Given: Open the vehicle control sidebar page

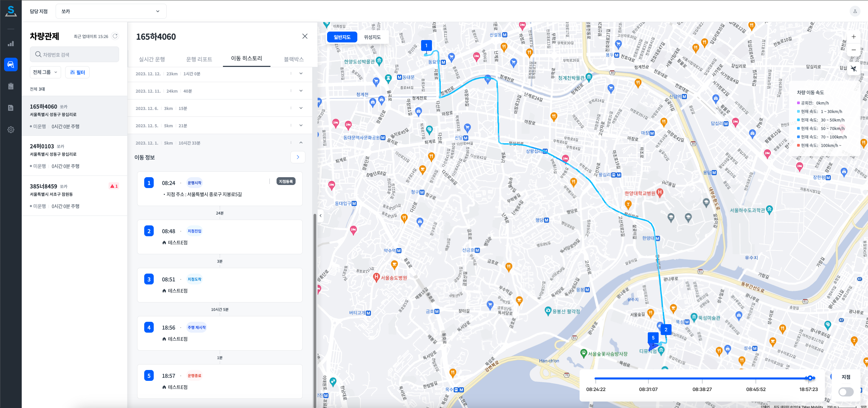Looking at the screenshot, I should [x=11, y=64].
